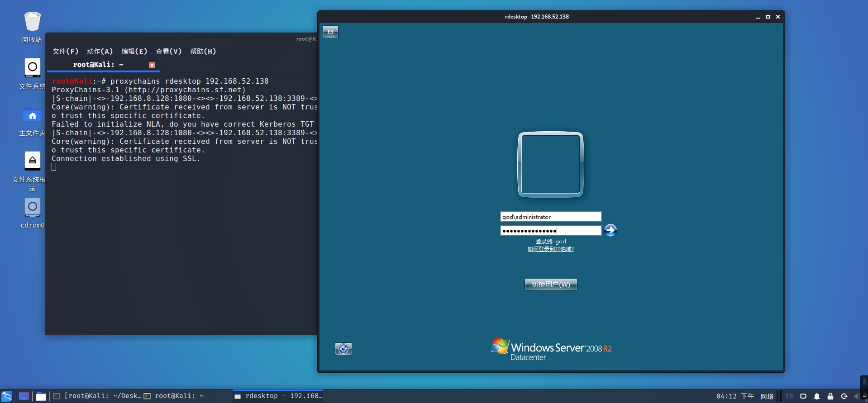The image size is (868, 403).
Task: Open the 文件(F) terminal menu
Action: click(66, 51)
